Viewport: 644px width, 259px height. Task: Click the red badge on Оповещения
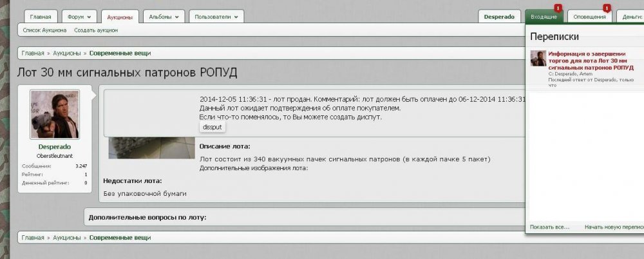pos(607,8)
